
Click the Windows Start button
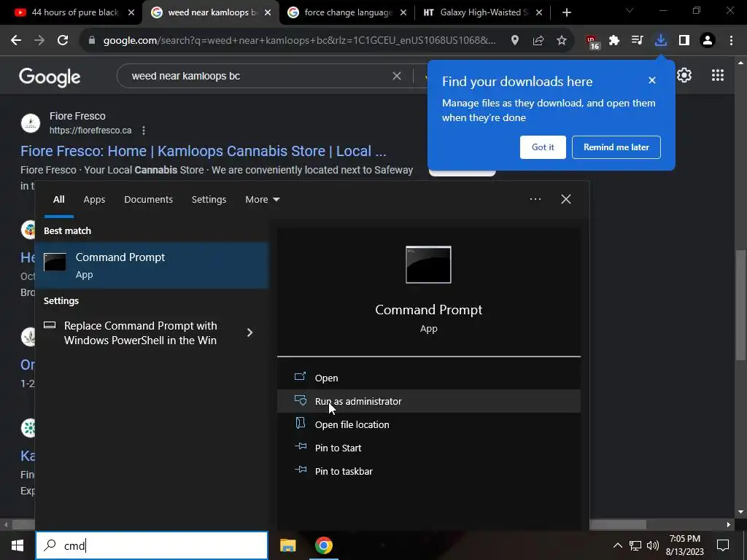pos(18,545)
